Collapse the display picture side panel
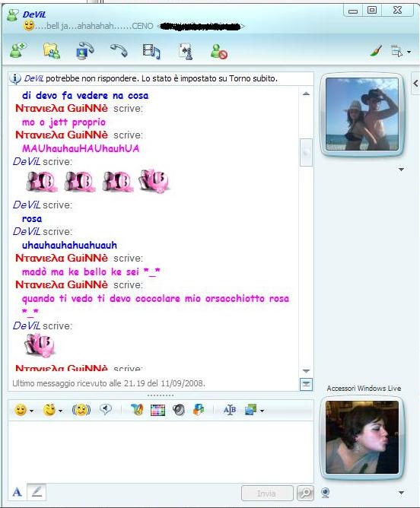Screen dimensions: 420x508 [415, 83]
